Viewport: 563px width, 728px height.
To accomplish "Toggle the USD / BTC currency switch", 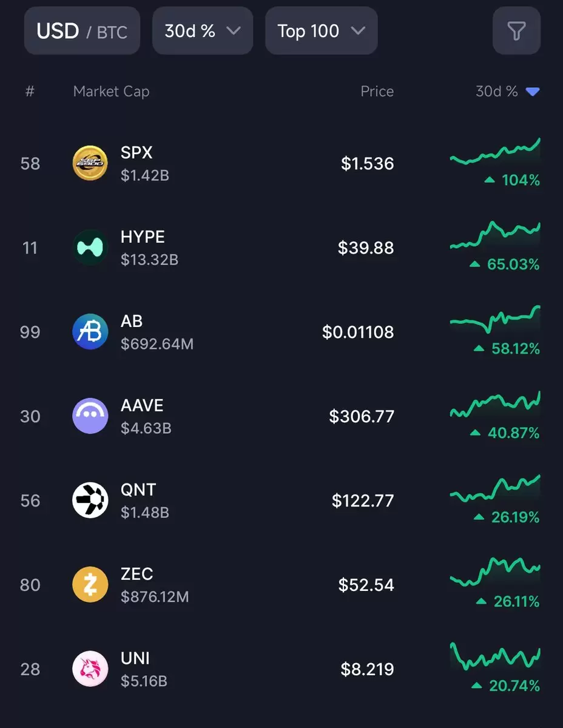I will (82, 30).
